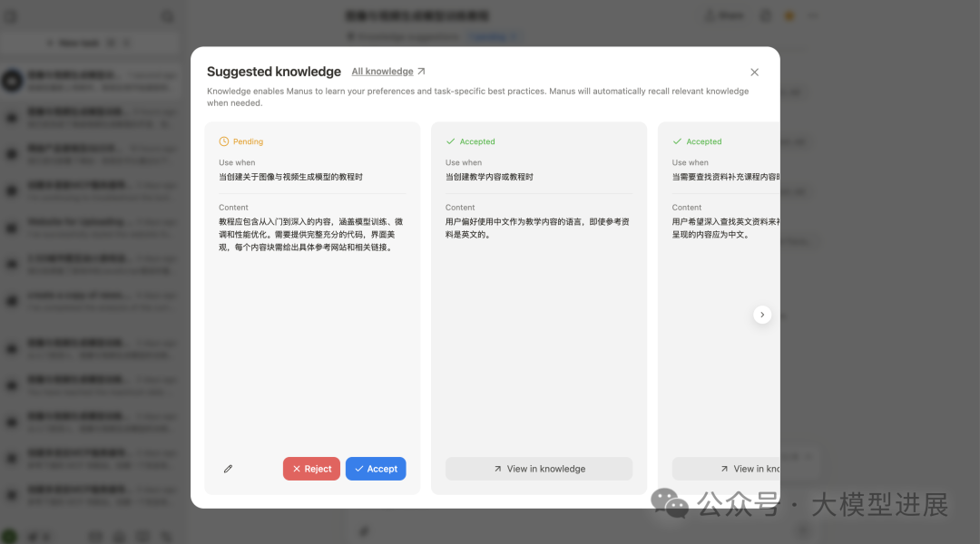
Task: Select content text starting 教程应包含从入门到深入
Action: [311, 234]
